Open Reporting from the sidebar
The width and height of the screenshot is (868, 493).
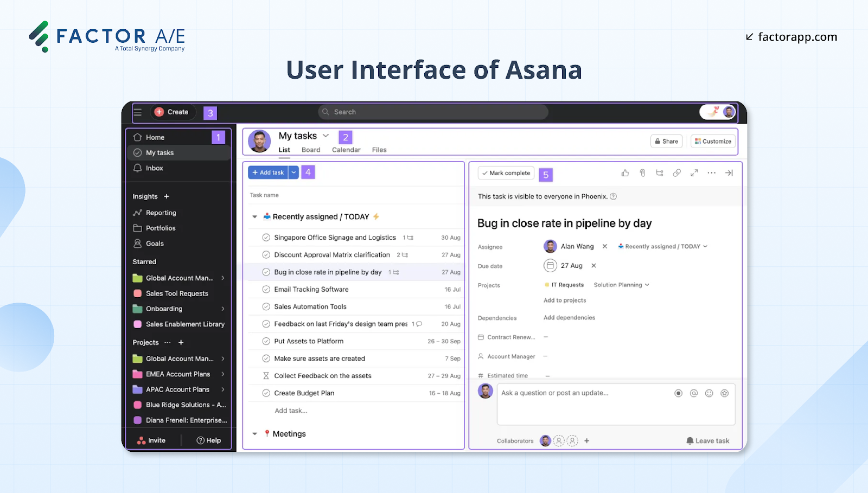pyautogui.click(x=160, y=212)
